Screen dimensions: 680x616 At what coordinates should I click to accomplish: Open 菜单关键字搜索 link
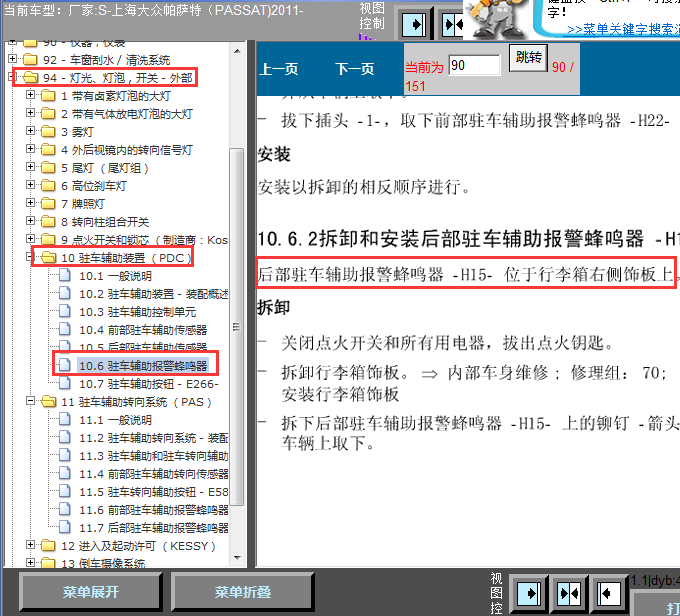point(623,29)
